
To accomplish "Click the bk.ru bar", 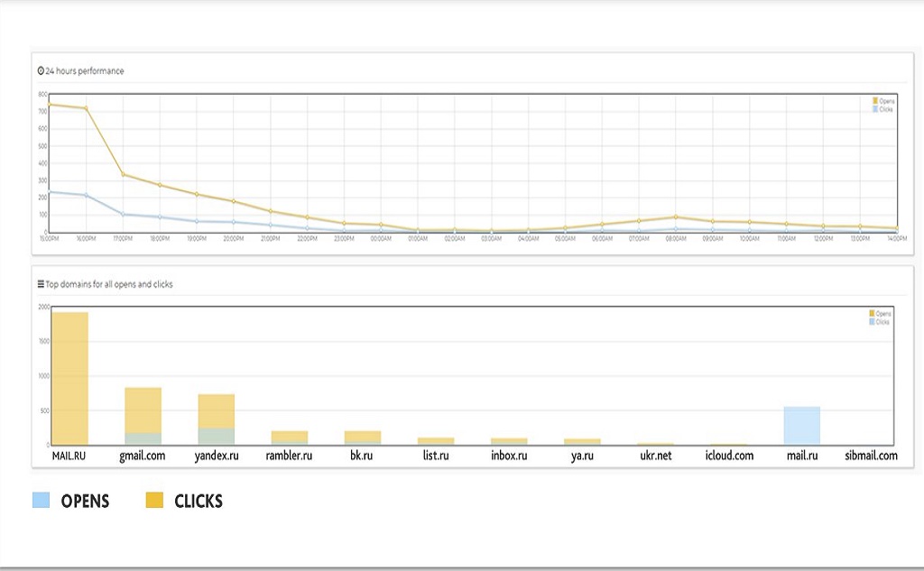I will (363, 437).
